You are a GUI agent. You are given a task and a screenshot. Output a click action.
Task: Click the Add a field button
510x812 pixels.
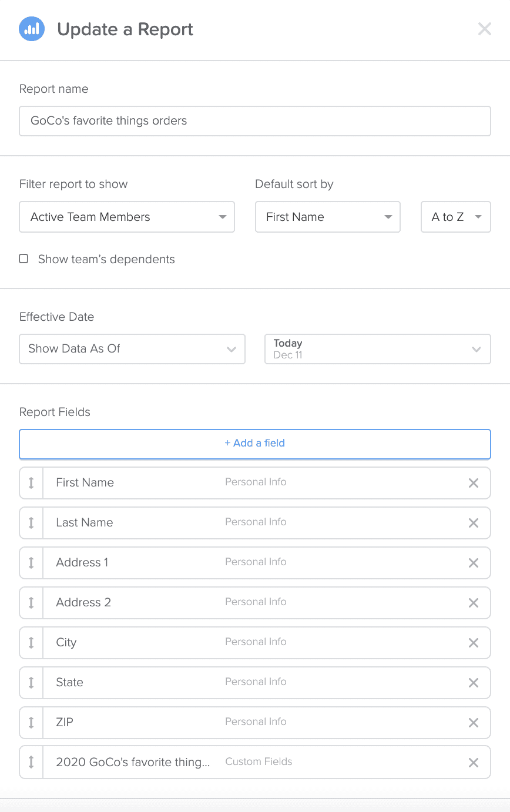(255, 444)
